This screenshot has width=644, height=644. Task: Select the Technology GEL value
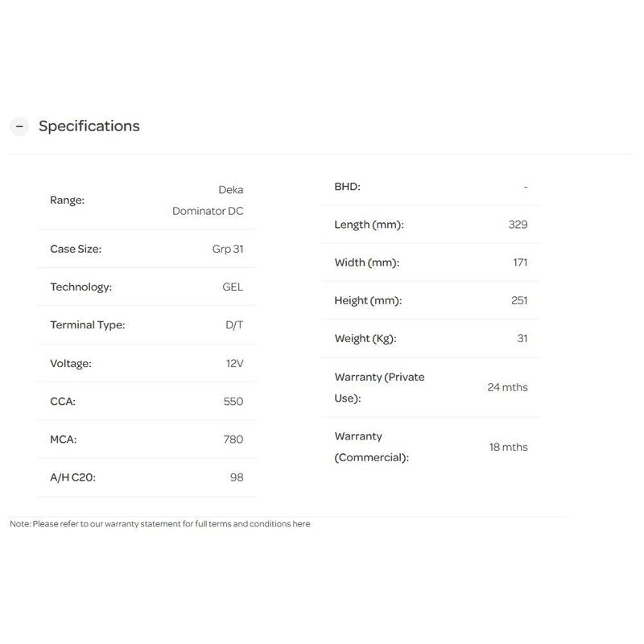[x=233, y=287]
